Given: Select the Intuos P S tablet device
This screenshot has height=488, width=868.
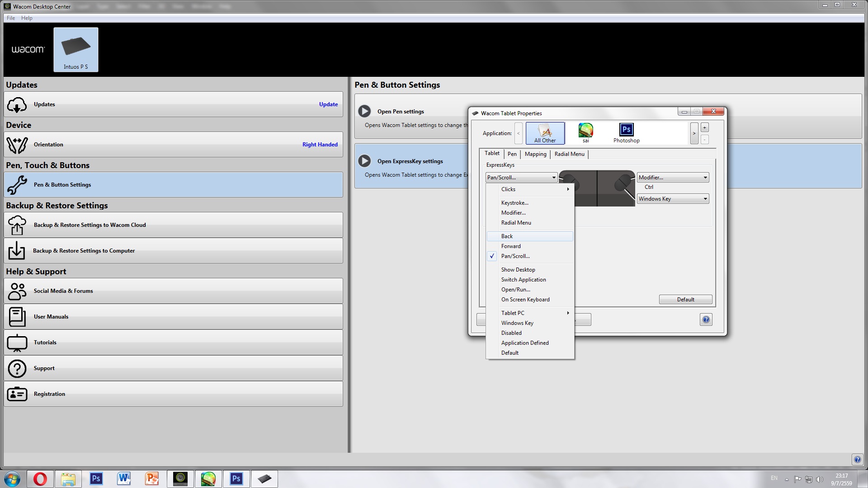Looking at the screenshot, I should (x=76, y=50).
